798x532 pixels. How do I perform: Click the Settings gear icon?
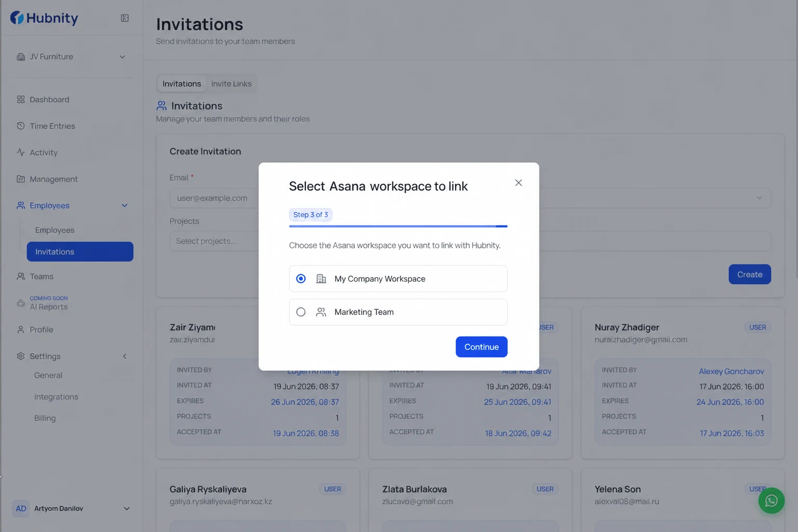click(21, 356)
